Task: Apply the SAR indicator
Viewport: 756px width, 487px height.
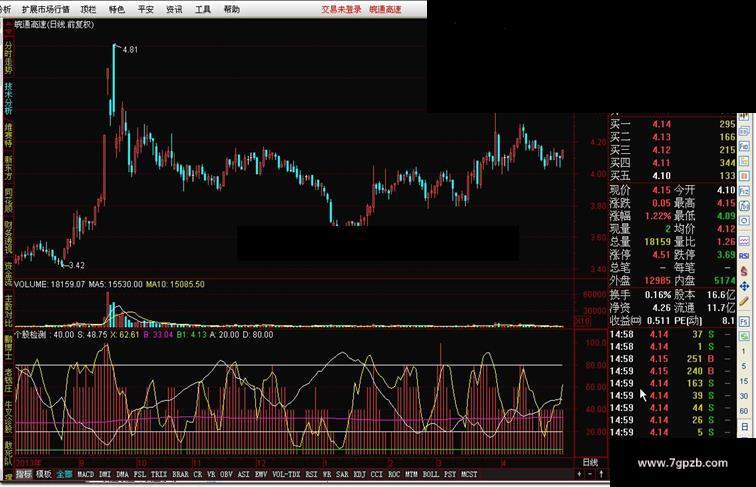Action: pyautogui.click(x=342, y=474)
